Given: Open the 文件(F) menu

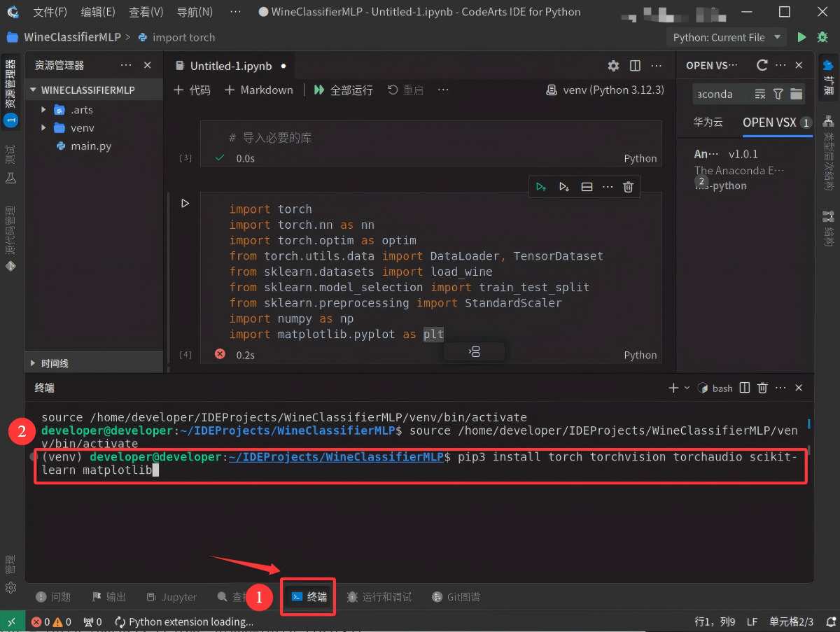Looking at the screenshot, I should (50, 12).
